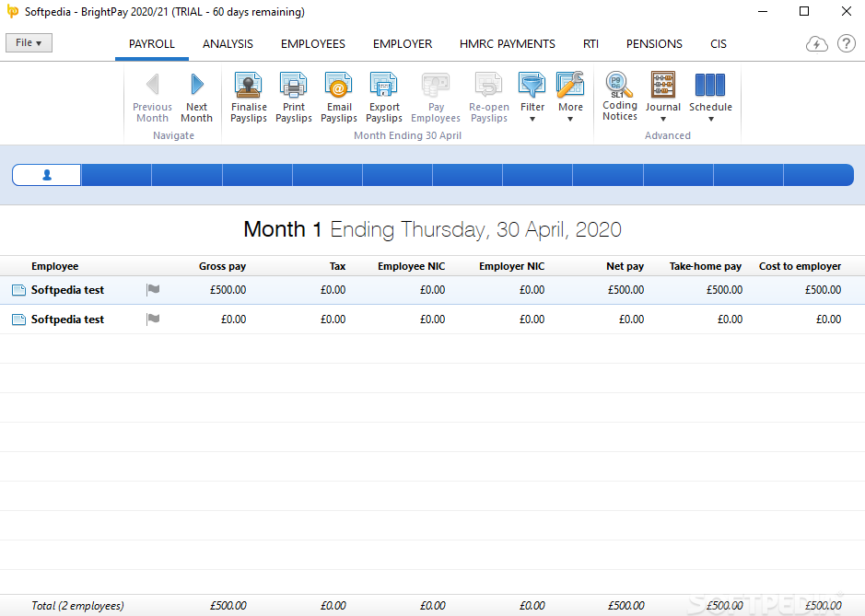
Task: Toggle flag on second Softpedia test employee
Action: pyautogui.click(x=153, y=320)
